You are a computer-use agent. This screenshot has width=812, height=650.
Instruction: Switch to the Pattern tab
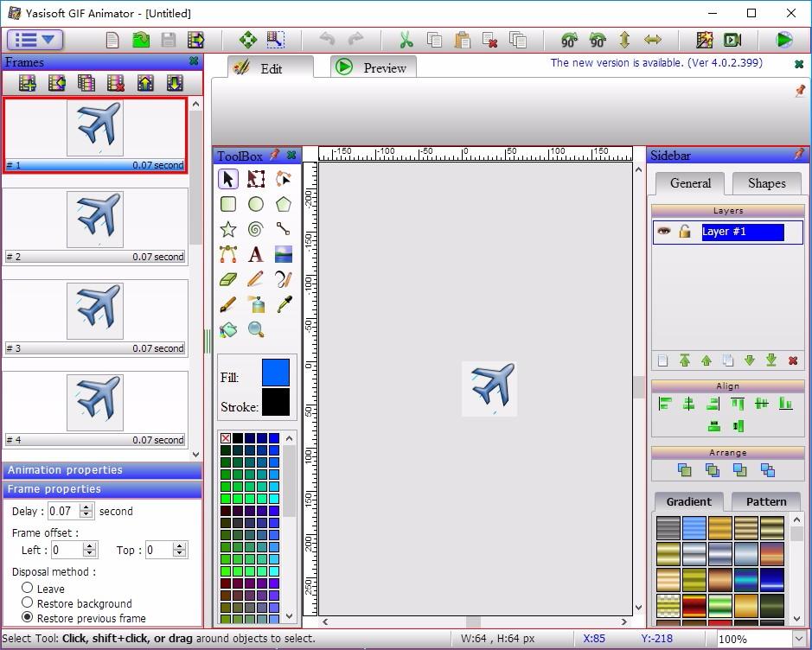pos(766,501)
